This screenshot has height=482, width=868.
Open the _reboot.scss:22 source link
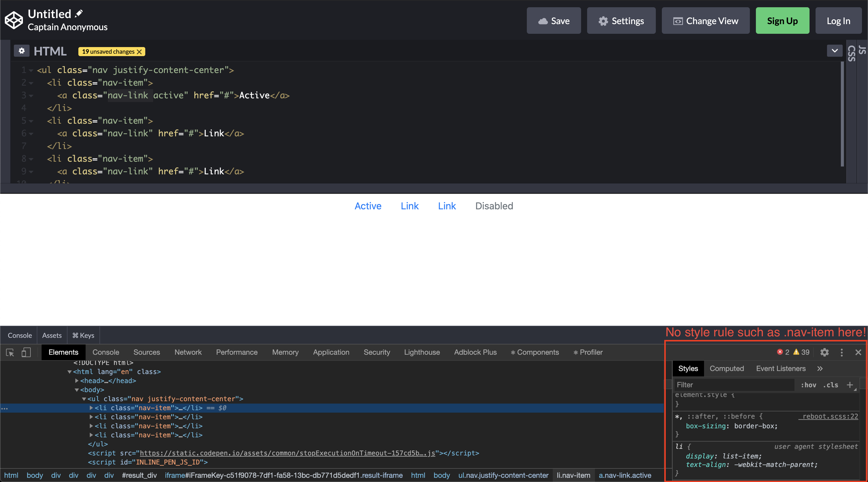(828, 416)
